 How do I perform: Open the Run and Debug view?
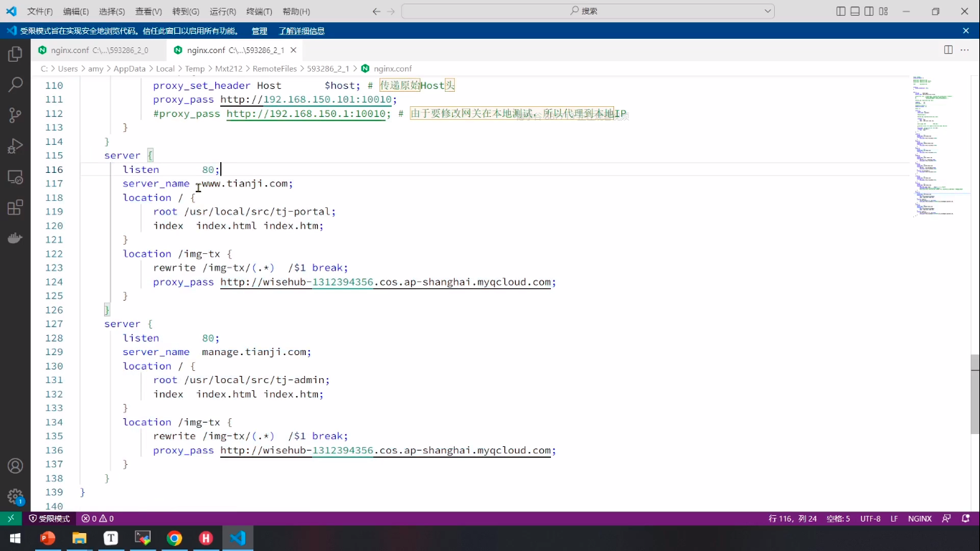[x=15, y=146]
